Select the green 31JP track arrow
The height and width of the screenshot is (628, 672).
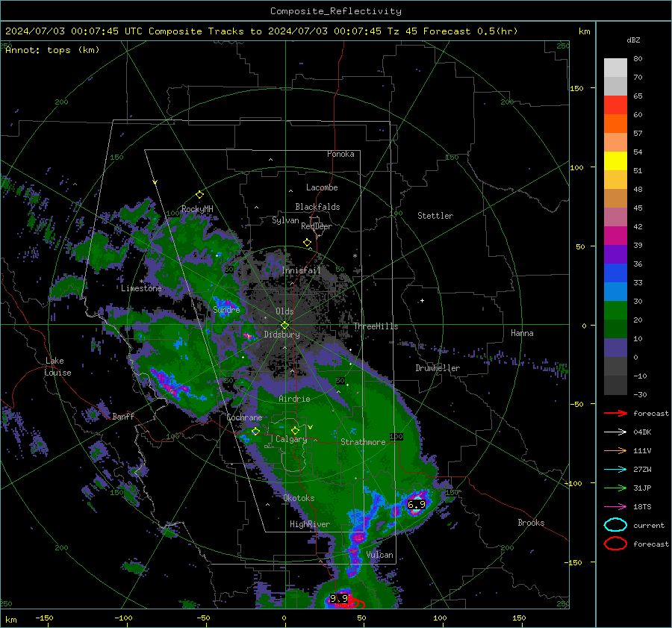[x=615, y=488]
